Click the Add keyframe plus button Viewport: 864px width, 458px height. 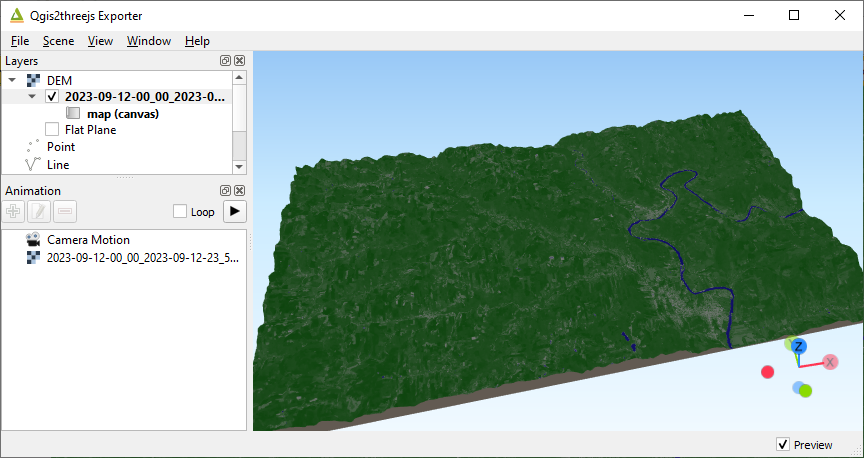point(13,211)
